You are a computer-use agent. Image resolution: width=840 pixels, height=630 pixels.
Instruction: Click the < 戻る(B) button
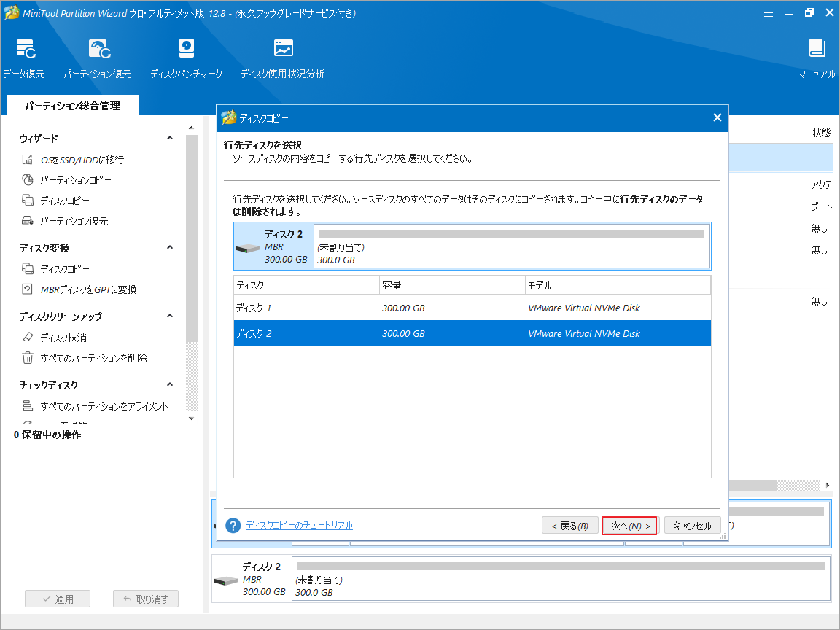570,526
